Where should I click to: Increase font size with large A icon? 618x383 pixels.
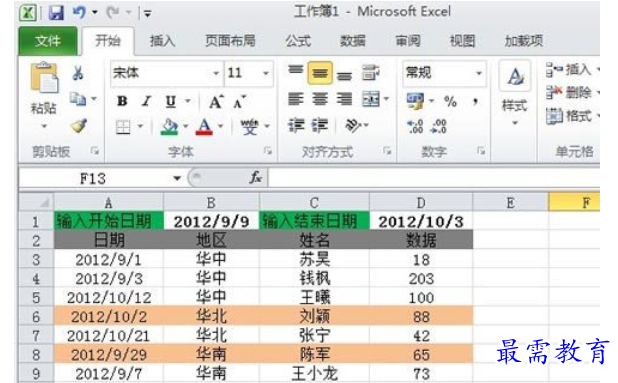[216, 102]
